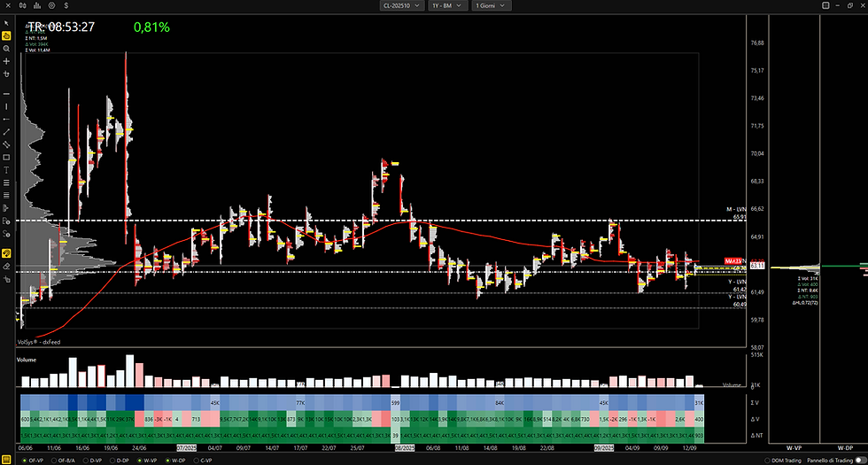Select the rectangle drawing tool

pyautogui.click(x=6, y=158)
